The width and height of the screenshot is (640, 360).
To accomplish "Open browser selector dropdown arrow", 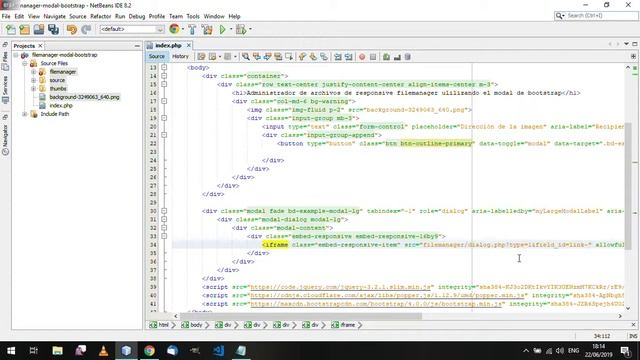I will [x=182, y=29].
